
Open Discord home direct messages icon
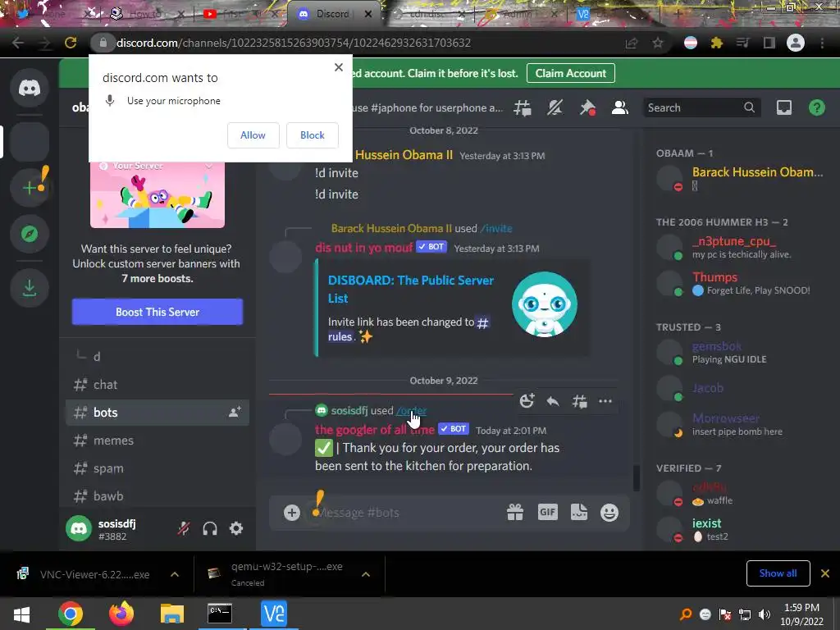click(x=30, y=87)
